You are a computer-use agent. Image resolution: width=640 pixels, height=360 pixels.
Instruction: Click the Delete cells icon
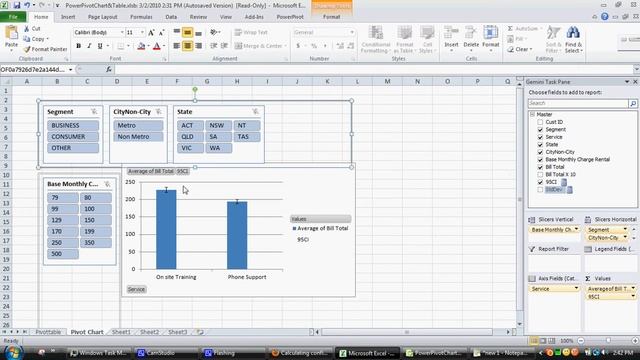(471, 33)
